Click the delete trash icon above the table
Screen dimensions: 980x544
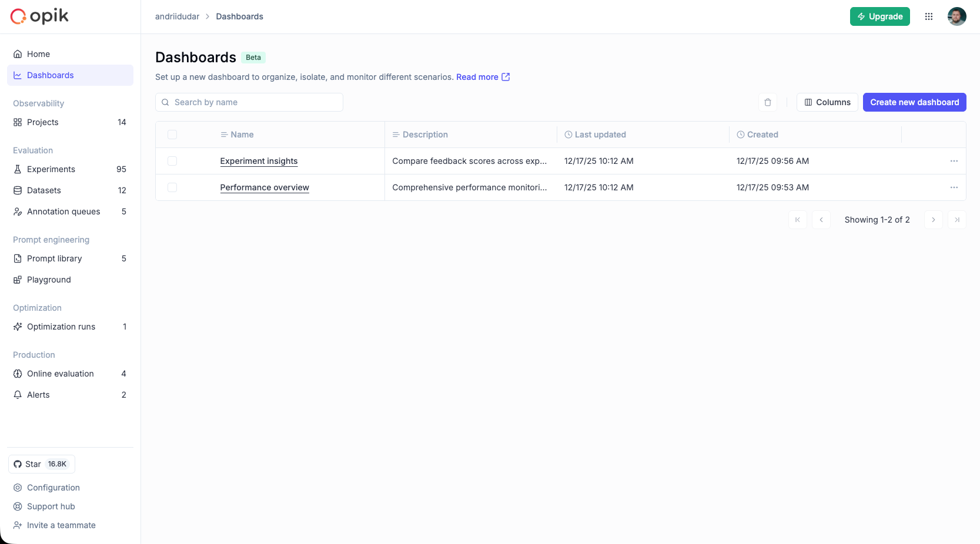point(767,102)
